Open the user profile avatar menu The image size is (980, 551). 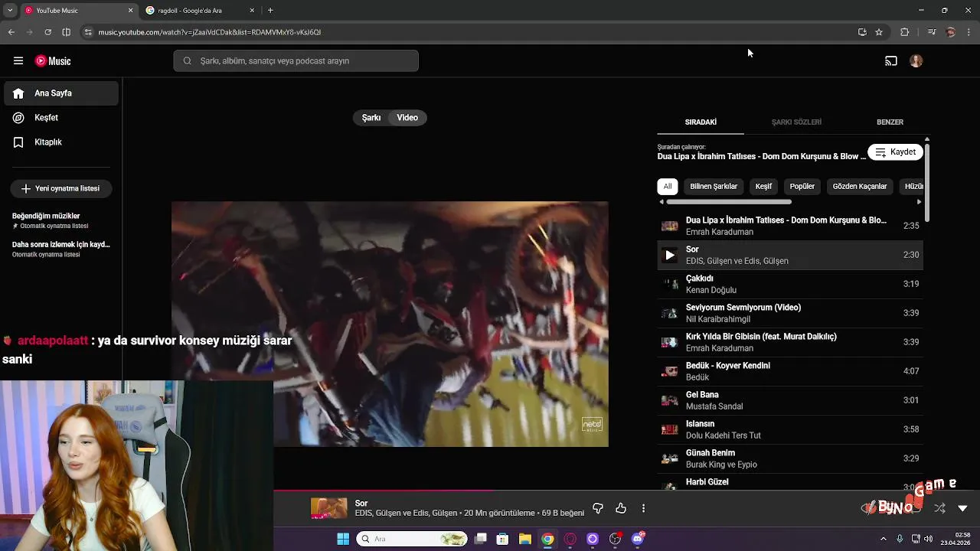pos(916,61)
